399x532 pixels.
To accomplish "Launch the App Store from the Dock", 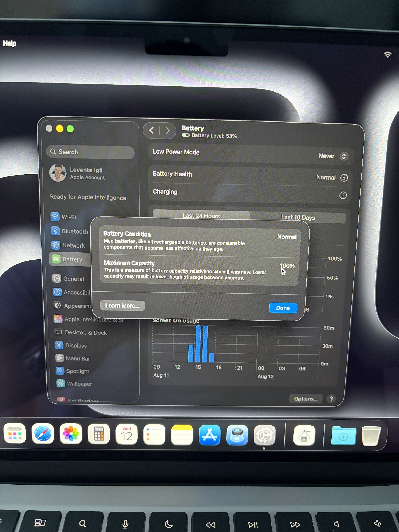I will pyautogui.click(x=209, y=435).
